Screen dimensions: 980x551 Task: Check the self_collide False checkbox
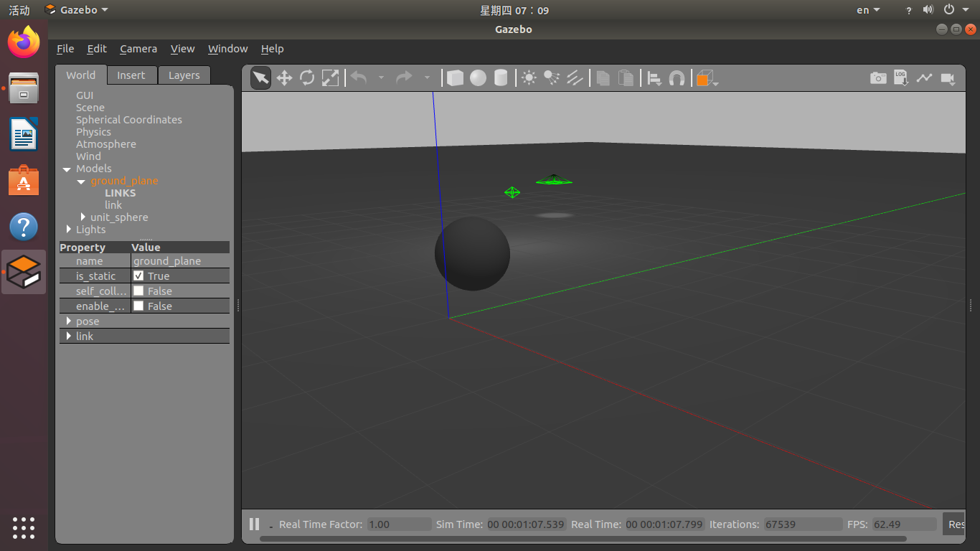138,291
